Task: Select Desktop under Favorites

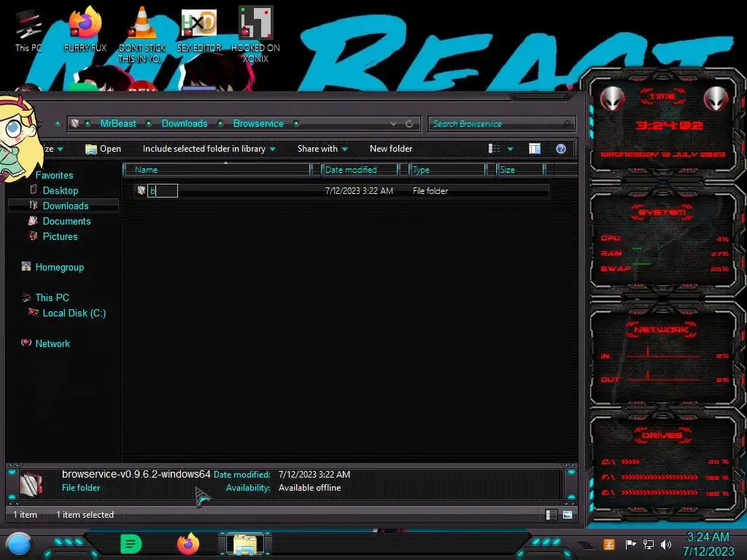Action: [61, 190]
